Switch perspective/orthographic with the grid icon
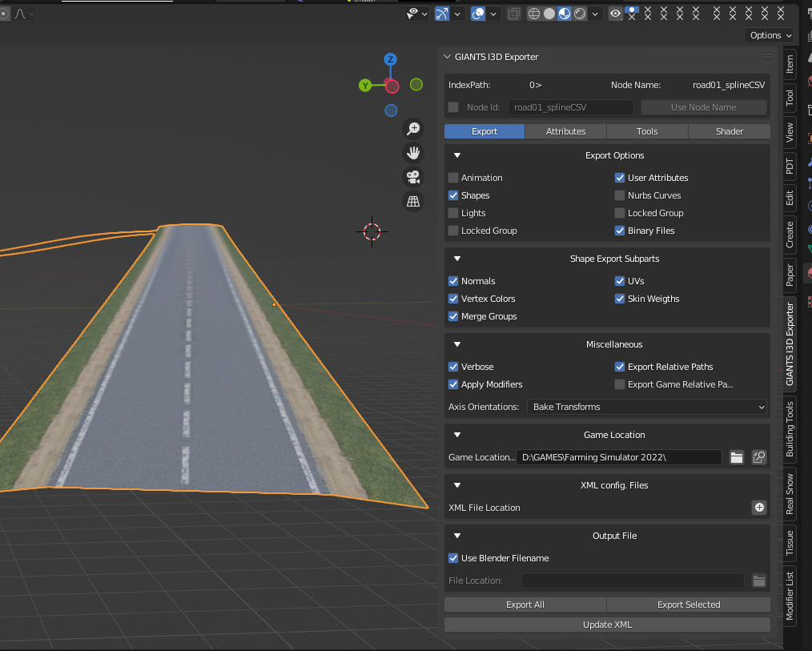 pos(413,202)
